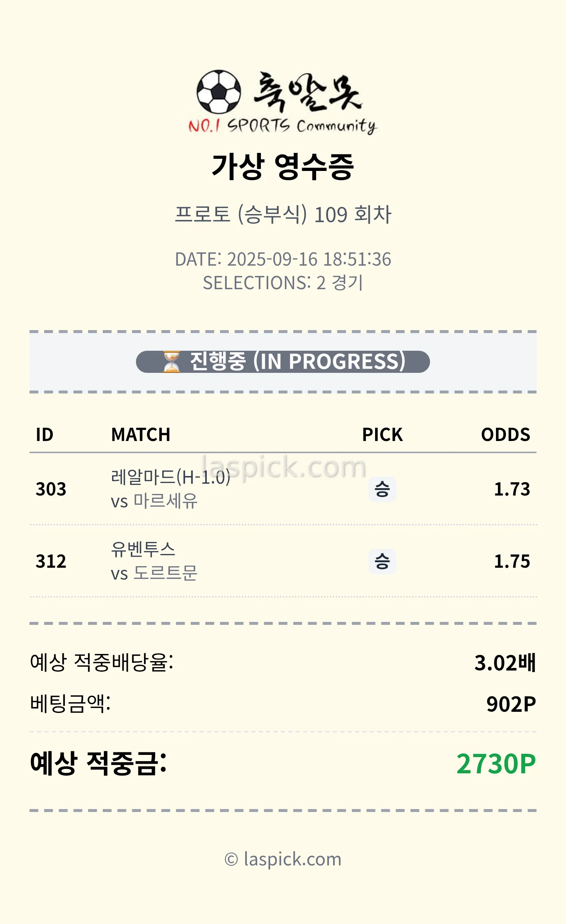Click the ODDS column header
This screenshot has width=566, height=924.
[505, 435]
